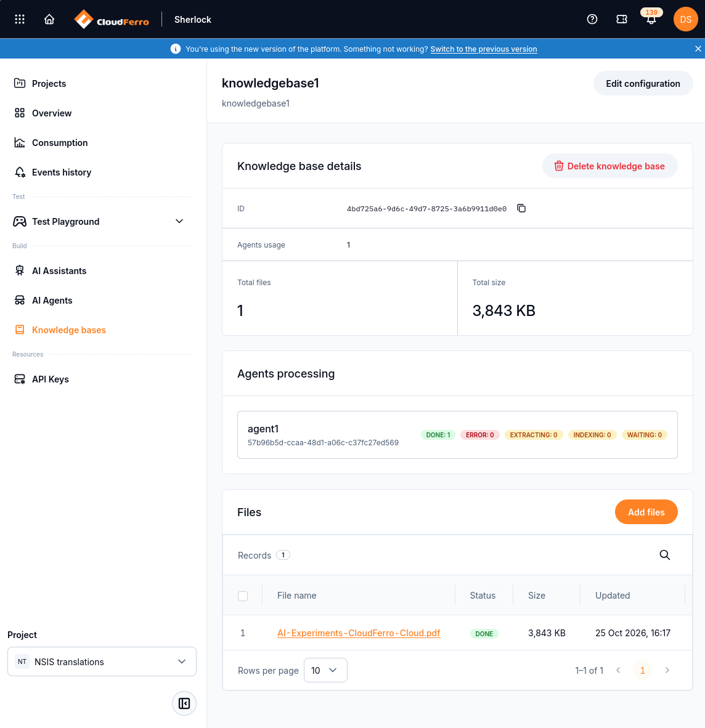Click the trash icon on Delete knowledge base
This screenshot has height=728, width=705.
coord(559,166)
